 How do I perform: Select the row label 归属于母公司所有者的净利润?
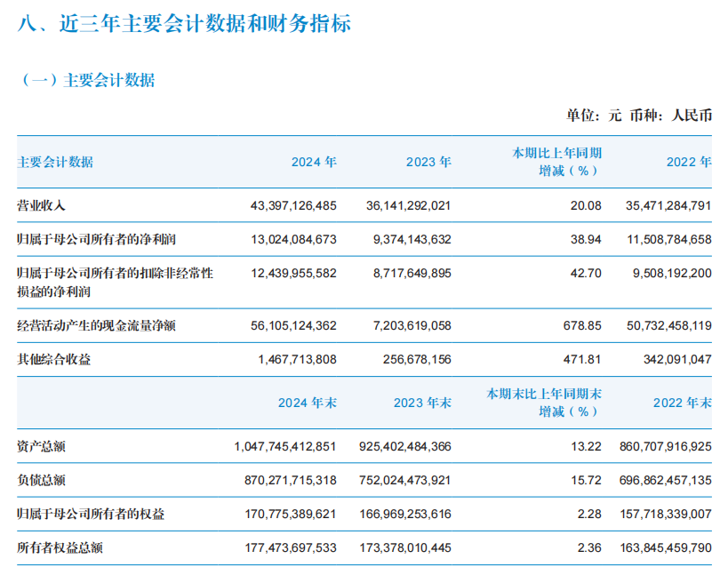97,240
